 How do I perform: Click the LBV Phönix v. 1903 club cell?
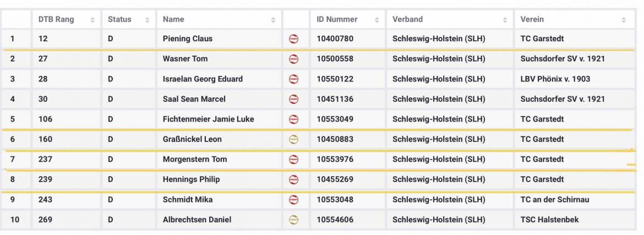555,79
